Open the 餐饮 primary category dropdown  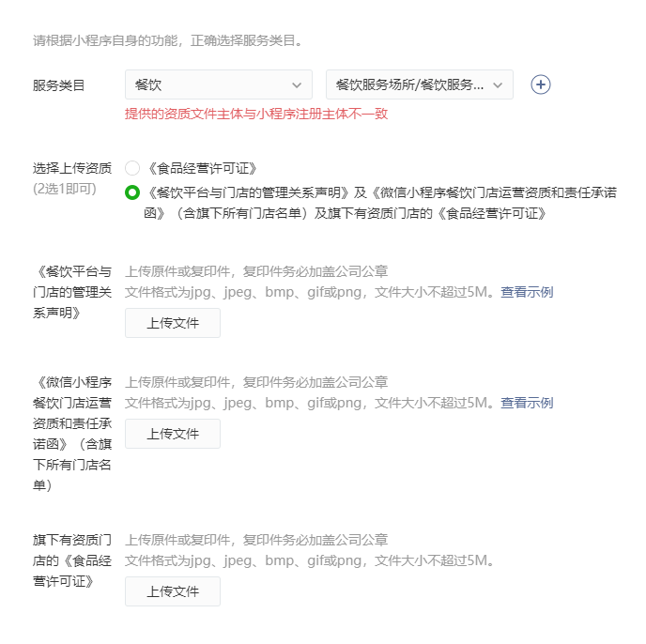[219, 84]
